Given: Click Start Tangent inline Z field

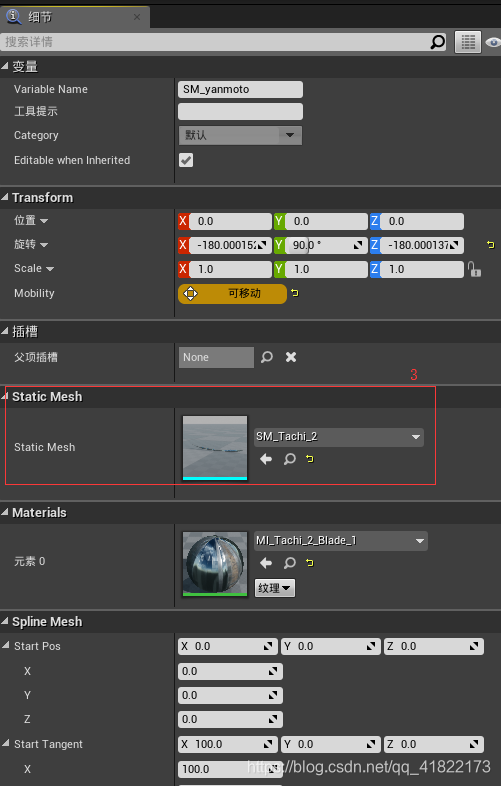Looking at the screenshot, I should tap(433, 744).
